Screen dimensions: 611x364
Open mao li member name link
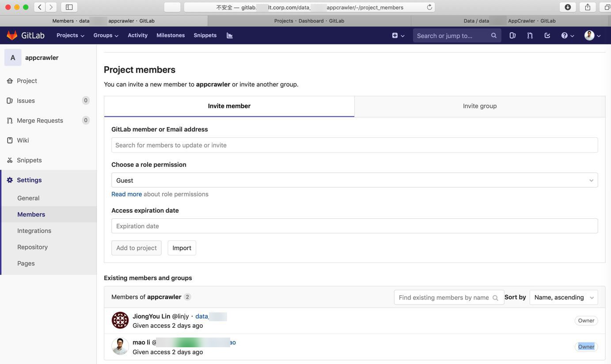coord(141,342)
